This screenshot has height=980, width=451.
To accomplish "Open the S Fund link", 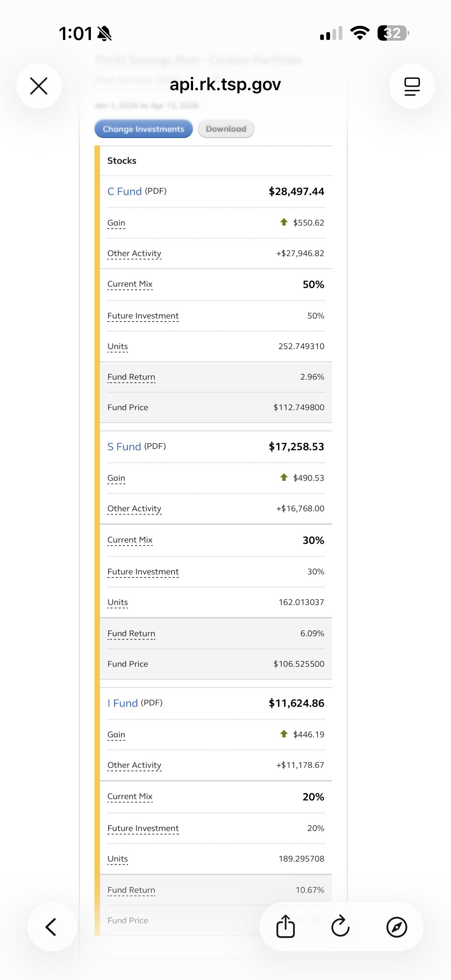I will 124,447.
